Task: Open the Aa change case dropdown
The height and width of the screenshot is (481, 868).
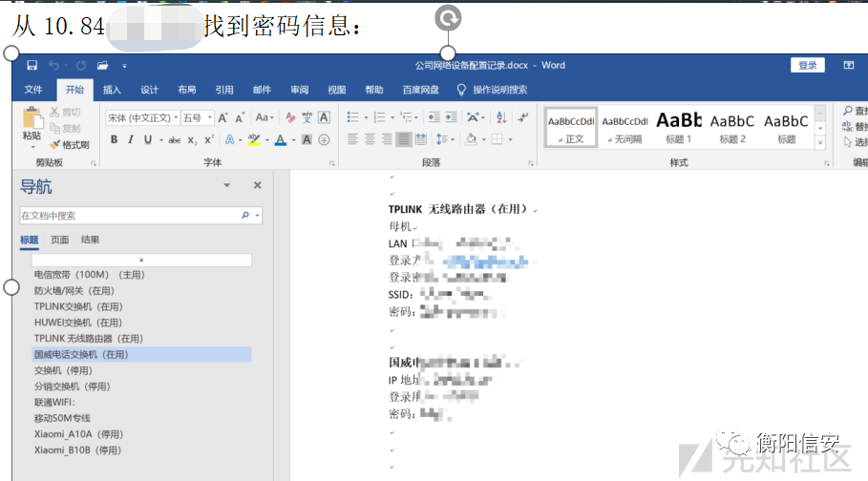Action: pos(265,117)
